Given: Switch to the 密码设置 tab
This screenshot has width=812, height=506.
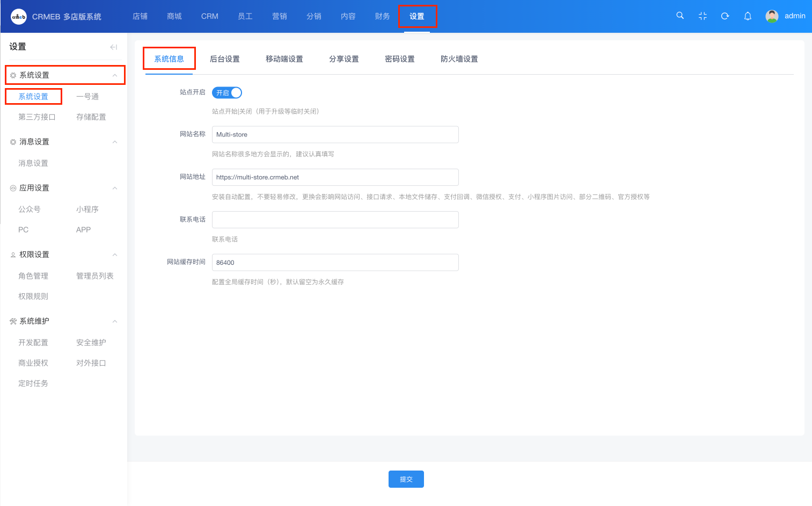Looking at the screenshot, I should (x=400, y=59).
